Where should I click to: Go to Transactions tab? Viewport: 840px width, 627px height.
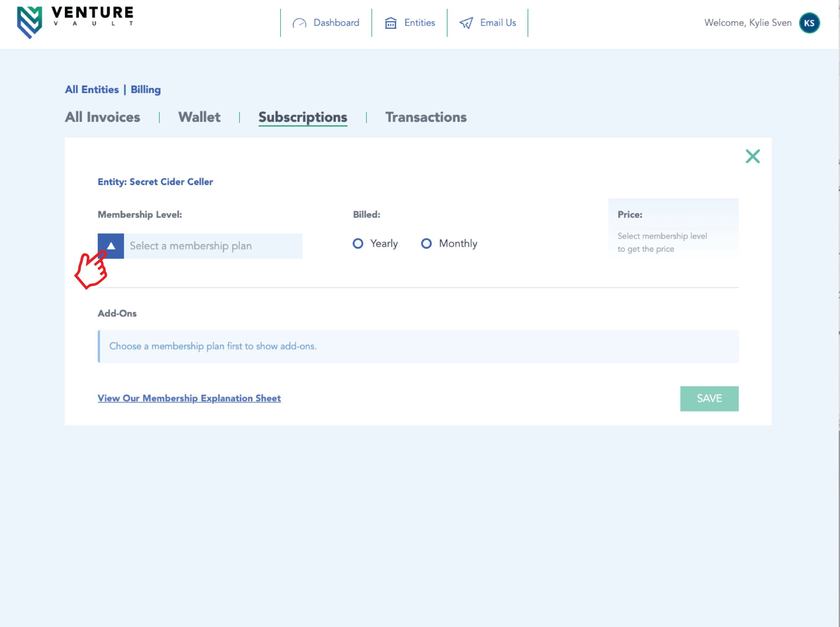click(x=426, y=117)
